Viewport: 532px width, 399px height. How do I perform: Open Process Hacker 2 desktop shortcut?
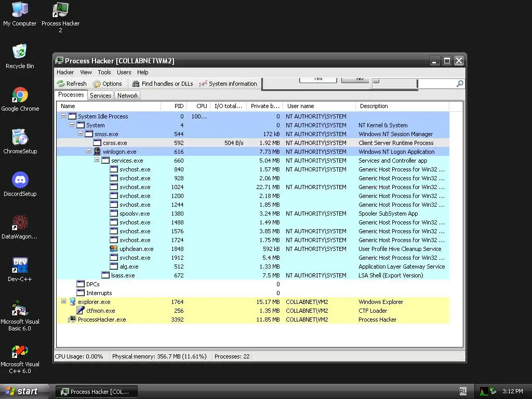point(60,17)
